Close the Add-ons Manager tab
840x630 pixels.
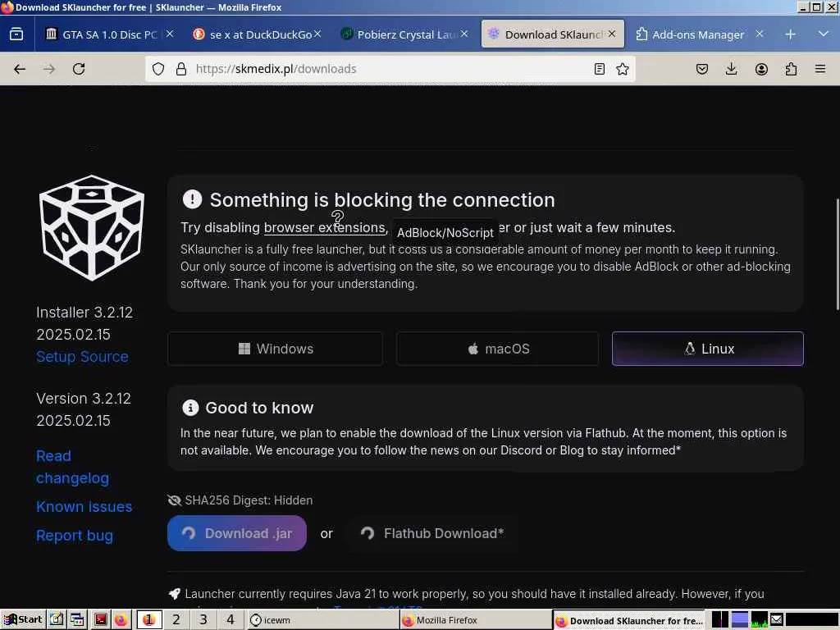point(760,34)
